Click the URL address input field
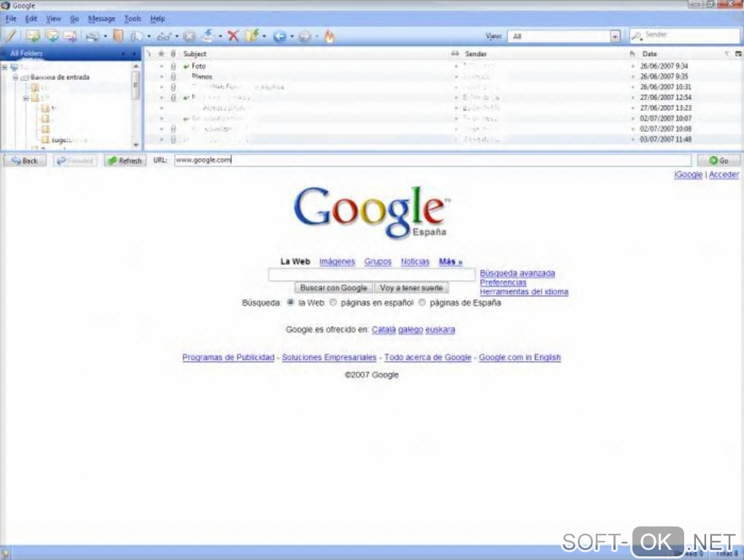Screen dimensions: 744x560 [x=433, y=160]
